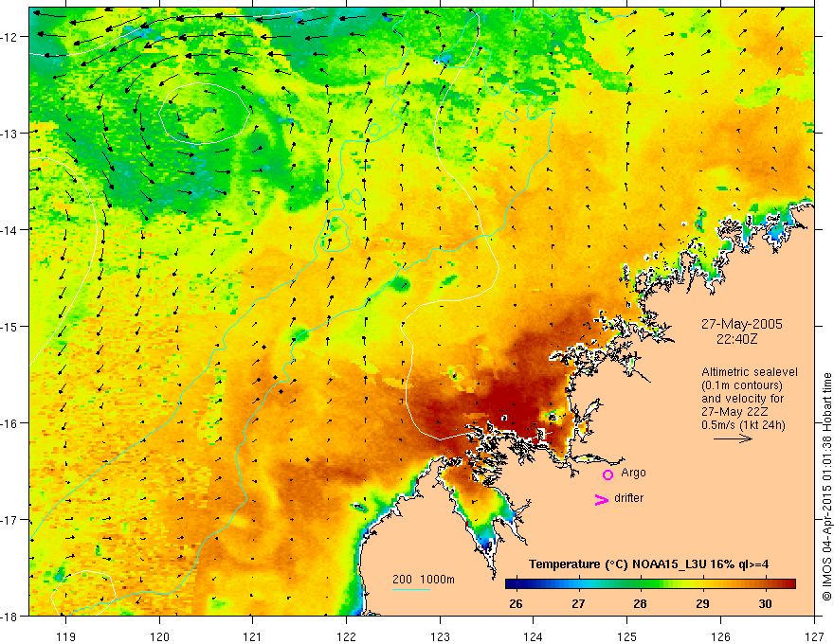The height and width of the screenshot is (644, 834).
Task: Click the latitude label -15
Action: 9,326
